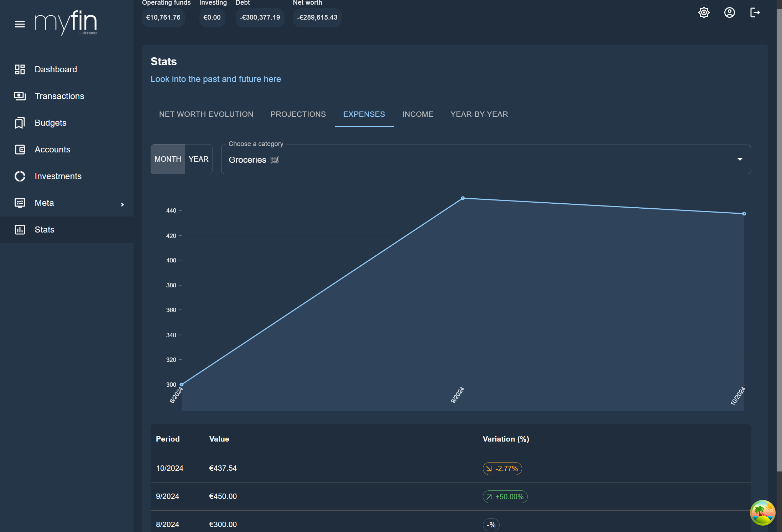Click the beach avatar floating button
Image resolution: width=782 pixels, height=532 pixels.
pyautogui.click(x=762, y=512)
